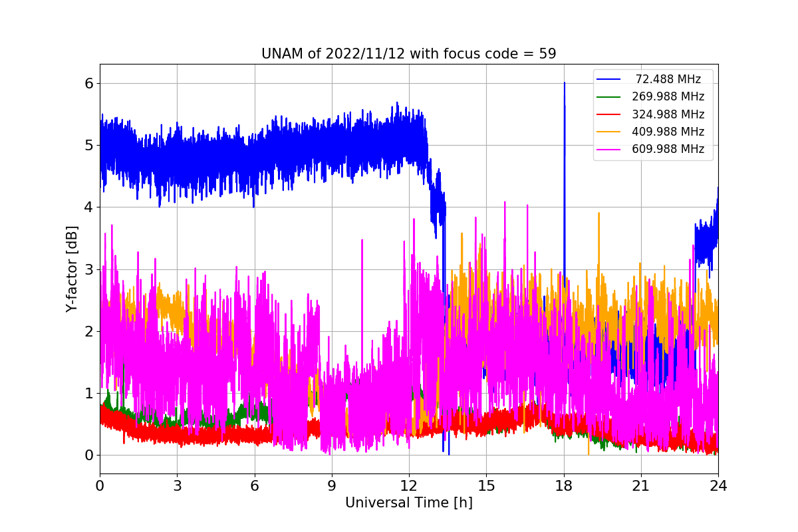Click x-axis tick label 12
The image size is (798, 532).
tap(409, 486)
